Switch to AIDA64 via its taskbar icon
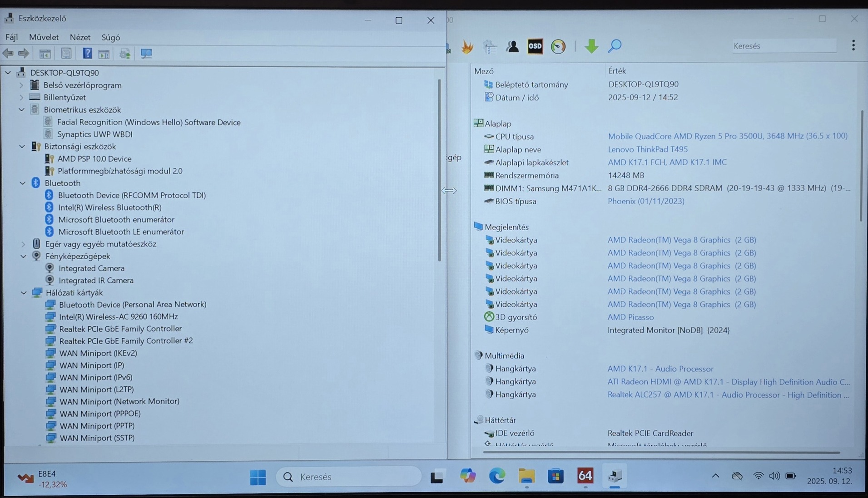The width and height of the screenshot is (868, 498). pyautogui.click(x=585, y=476)
